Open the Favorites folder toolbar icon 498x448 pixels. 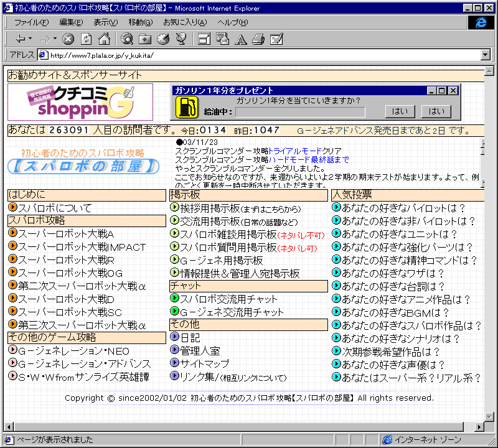pos(145,39)
